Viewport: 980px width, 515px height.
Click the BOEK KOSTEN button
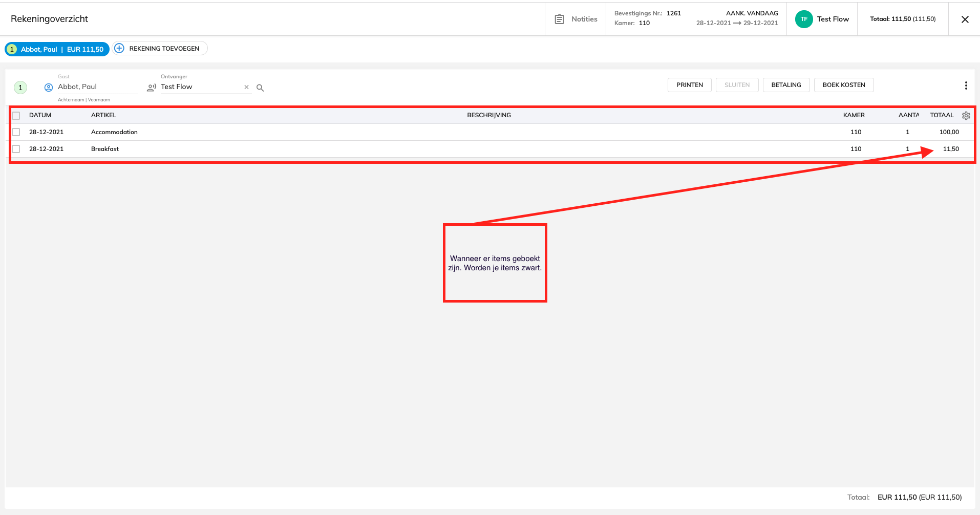click(x=843, y=85)
